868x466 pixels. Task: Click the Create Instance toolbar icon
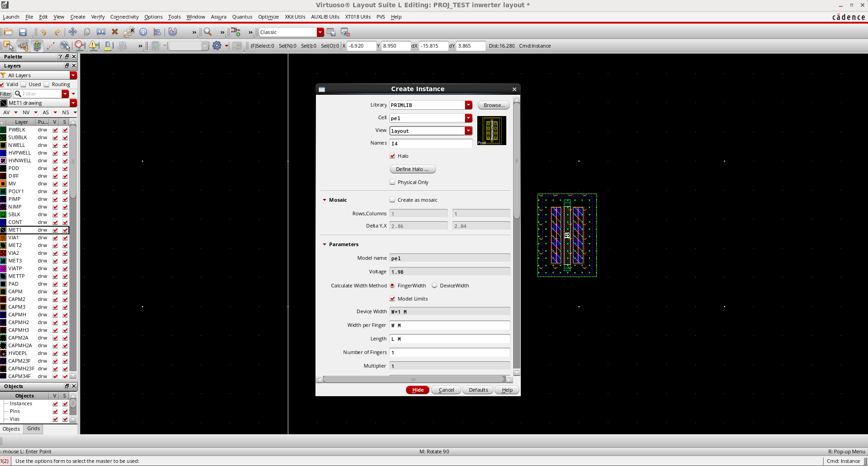pyautogui.click(x=236, y=32)
